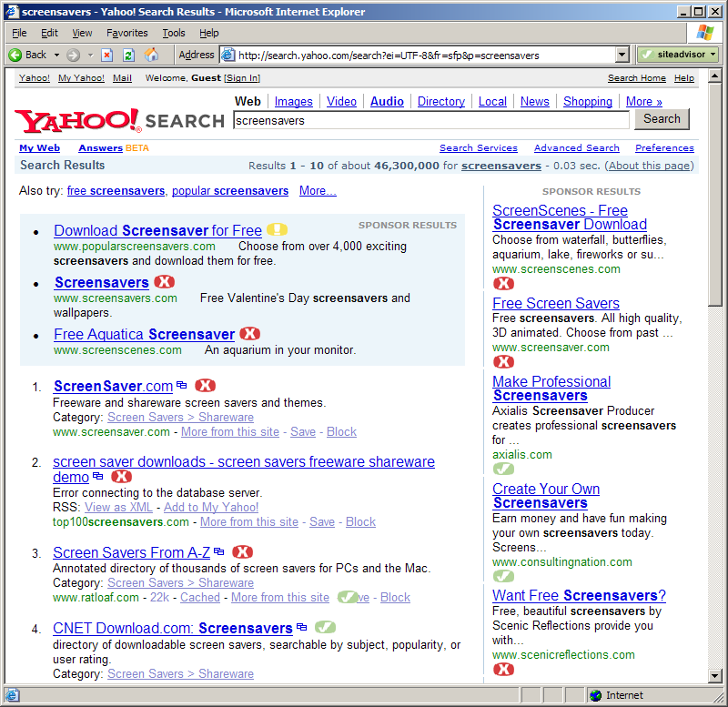Switch to the Shopping search tab
The width and height of the screenshot is (728, 707).
point(588,101)
